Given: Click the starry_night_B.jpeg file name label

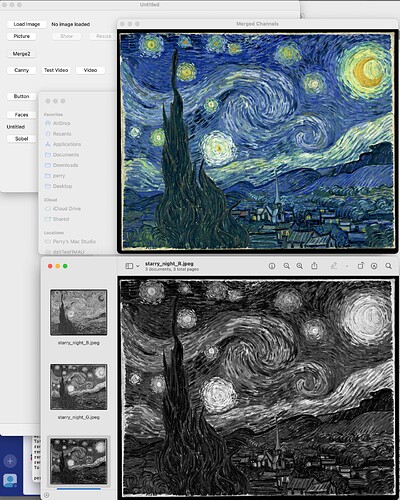Looking at the screenshot, I should point(79,343).
